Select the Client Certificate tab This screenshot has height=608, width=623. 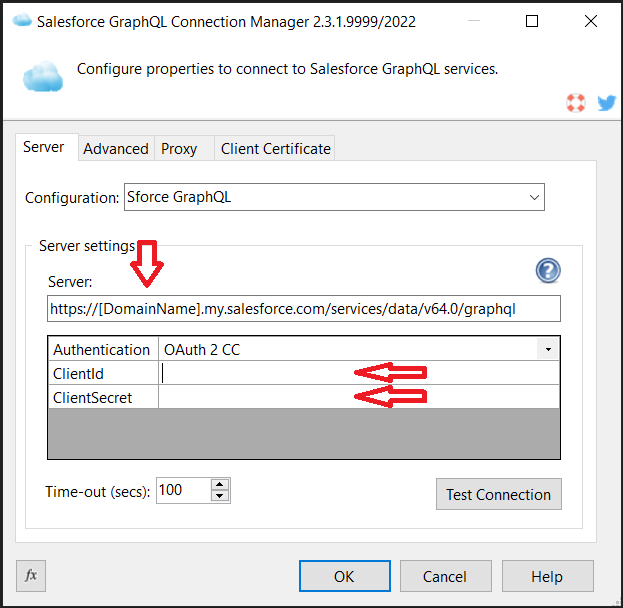pos(275,148)
